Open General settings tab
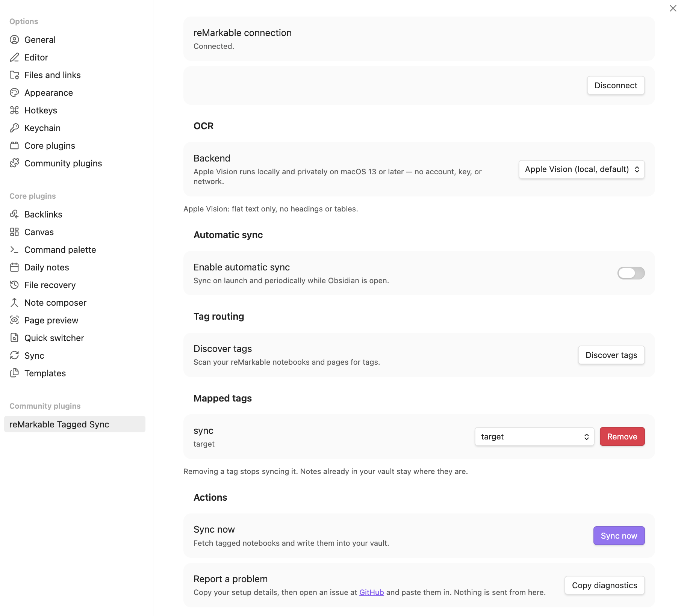The image size is (681, 616). [75, 40]
